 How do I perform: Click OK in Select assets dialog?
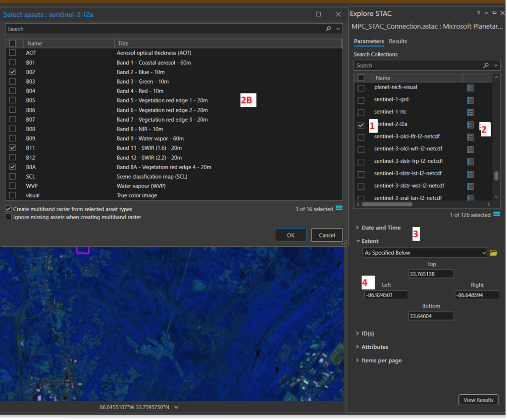click(x=290, y=235)
